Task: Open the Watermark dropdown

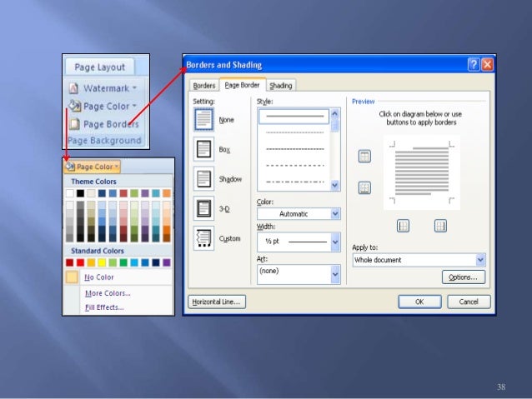Action: click(x=134, y=87)
